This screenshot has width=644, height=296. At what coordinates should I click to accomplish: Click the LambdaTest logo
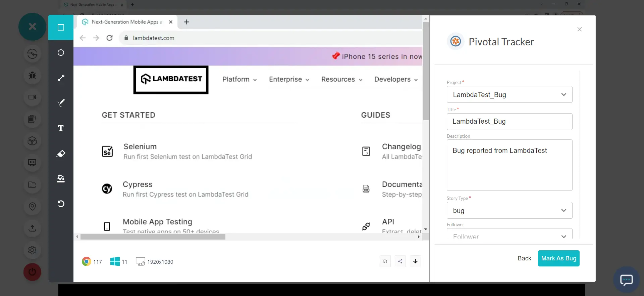(171, 79)
